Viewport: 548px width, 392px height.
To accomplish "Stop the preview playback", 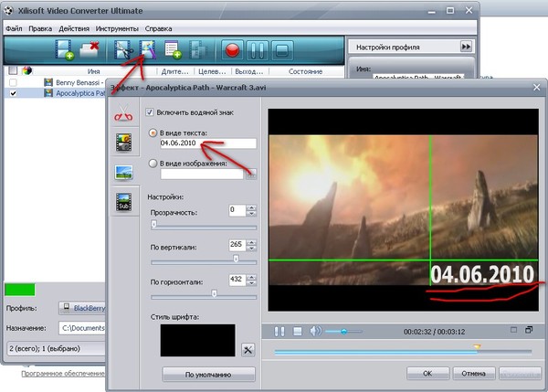I will point(298,331).
